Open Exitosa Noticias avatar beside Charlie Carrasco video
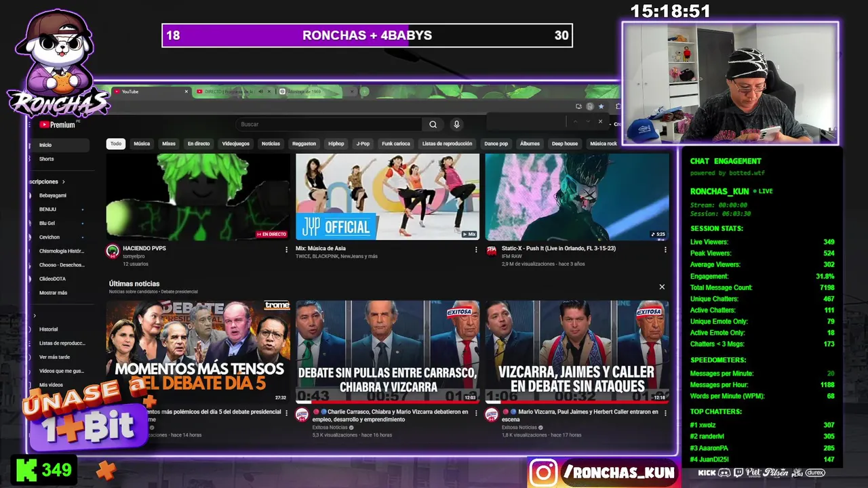 pos(302,415)
